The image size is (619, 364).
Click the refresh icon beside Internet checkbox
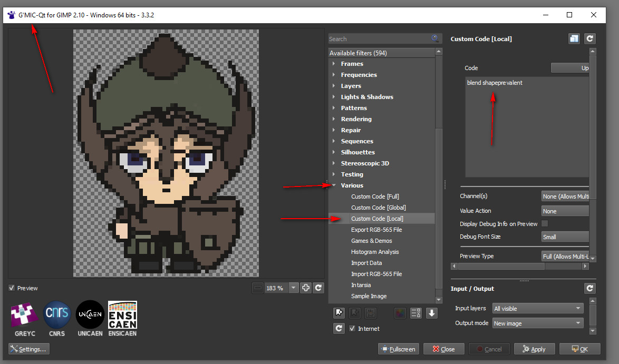[x=339, y=329]
